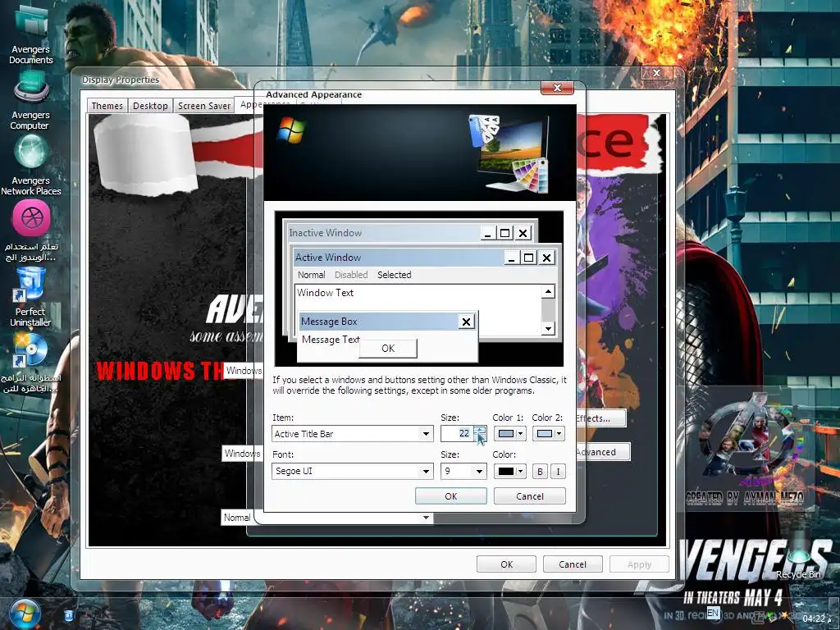
Task: Click the preview OK button in Message Box
Action: [388, 348]
